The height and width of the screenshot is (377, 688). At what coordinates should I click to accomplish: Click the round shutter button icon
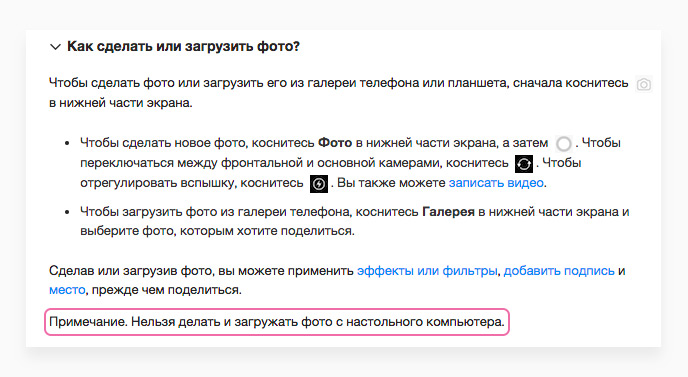[563, 144]
